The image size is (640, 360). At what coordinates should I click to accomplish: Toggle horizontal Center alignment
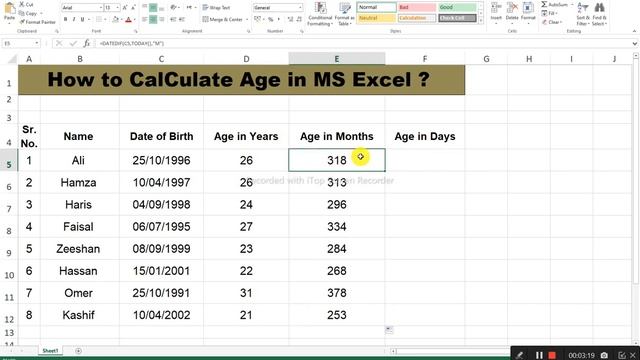click(153, 20)
